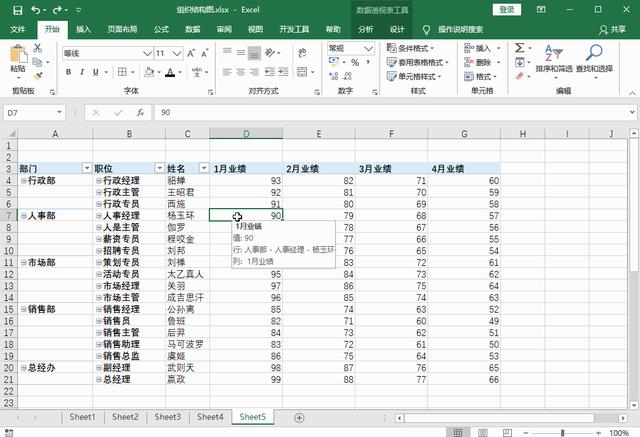
Task: Click the zoom slider handle
Action: click(562, 433)
